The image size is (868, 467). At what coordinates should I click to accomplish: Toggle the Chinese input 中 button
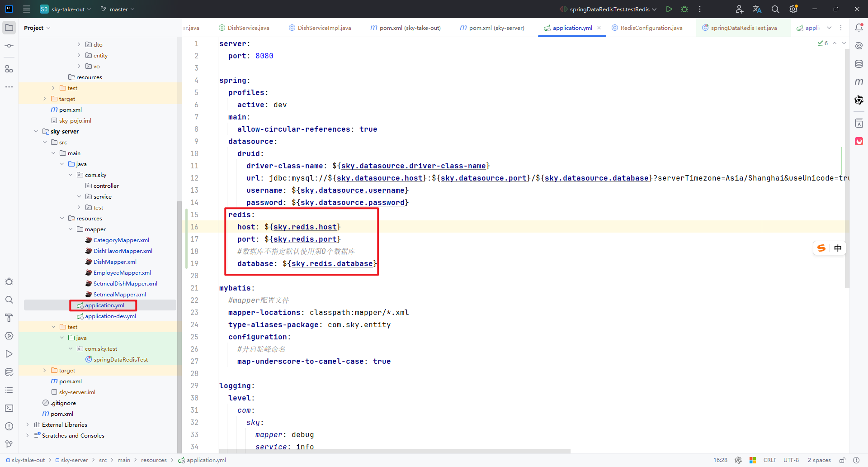point(838,248)
